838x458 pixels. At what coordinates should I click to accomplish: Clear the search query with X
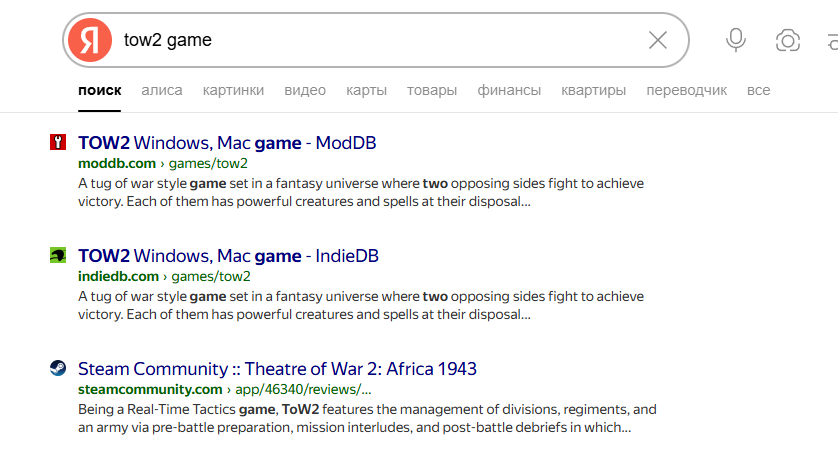pos(657,40)
